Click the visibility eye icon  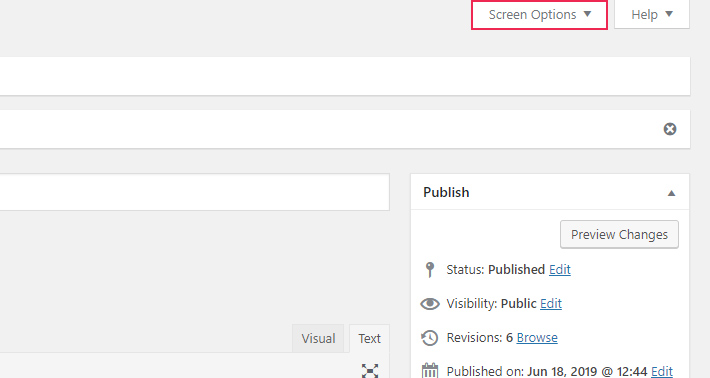(430, 304)
